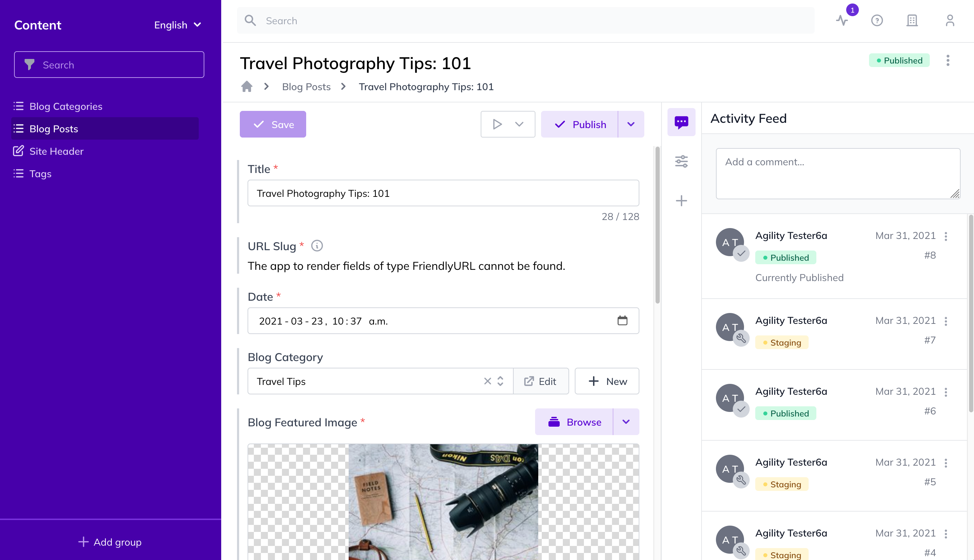Click the sidebar filter funnel icon

coord(29,65)
